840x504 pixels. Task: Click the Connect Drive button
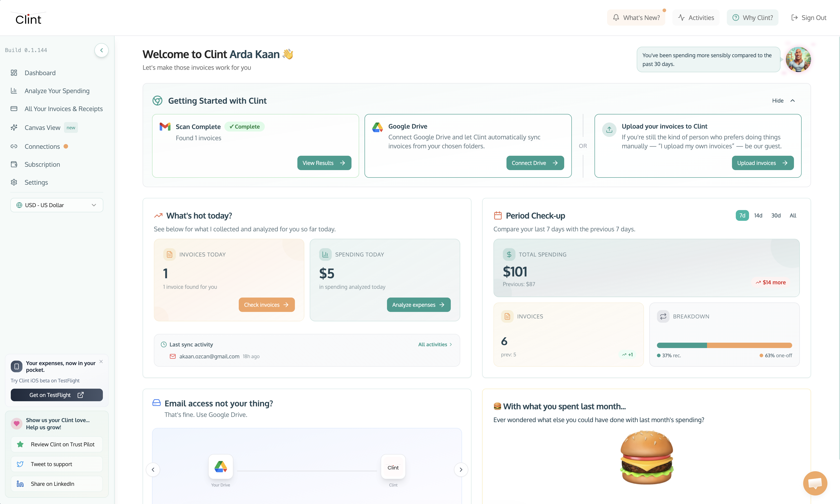coord(535,163)
